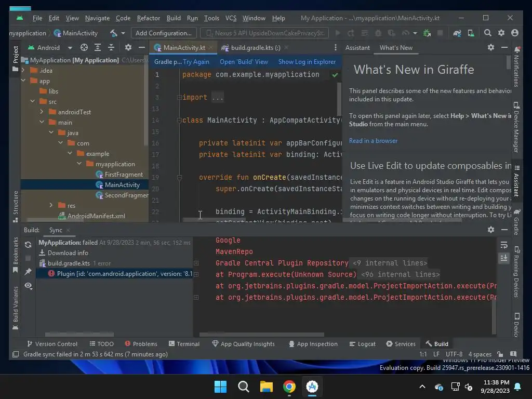Click the Open 'Build' View link

click(x=244, y=62)
